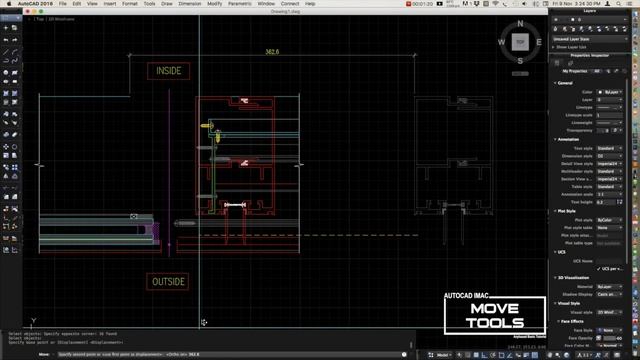640x360 pixels.
Task: Open the Dimension menu
Action: 190,4
